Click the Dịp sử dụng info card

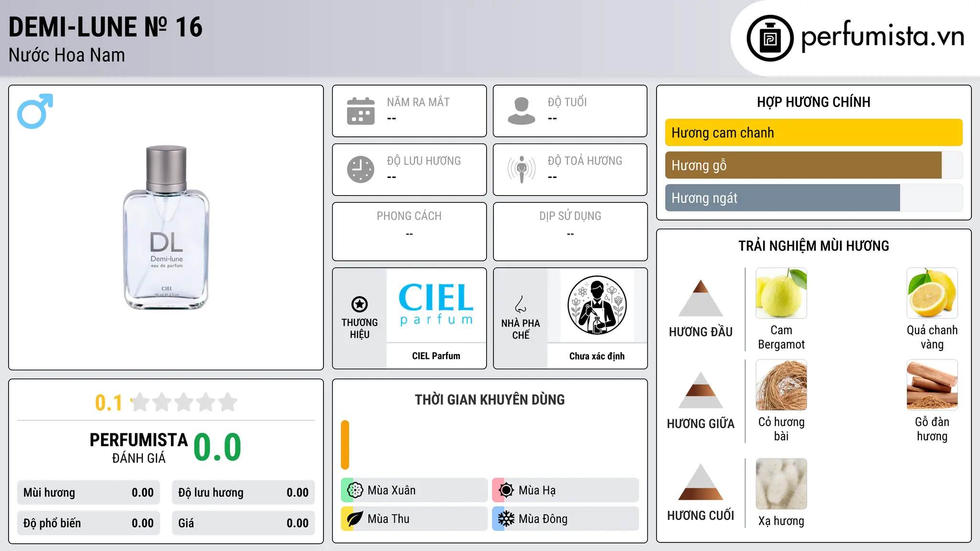570,231
